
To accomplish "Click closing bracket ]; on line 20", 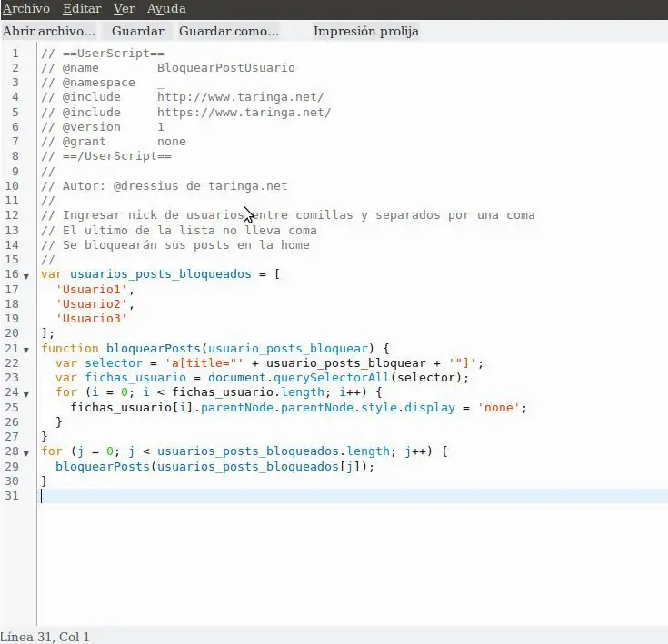I will (47, 332).
